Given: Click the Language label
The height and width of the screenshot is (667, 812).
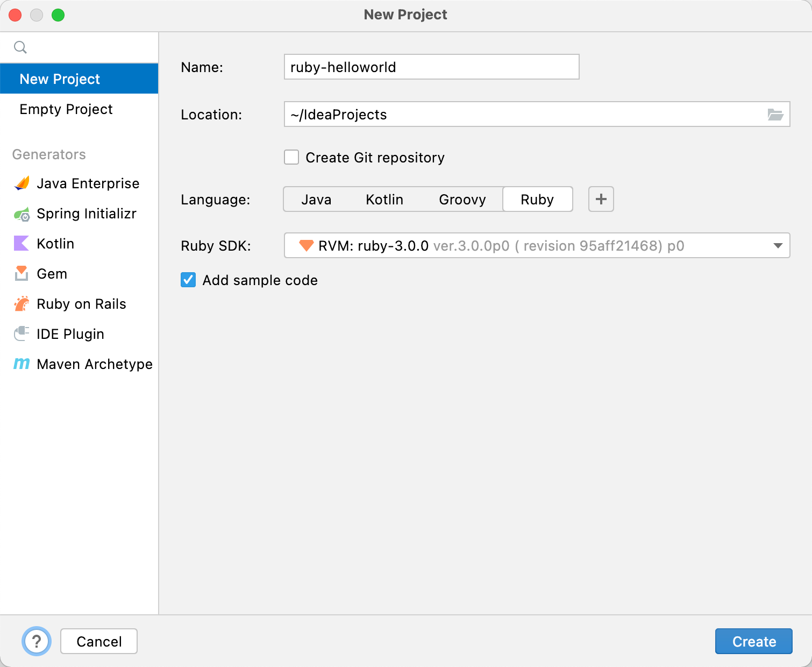Looking at the screenshot, I should tap(215, 200).
